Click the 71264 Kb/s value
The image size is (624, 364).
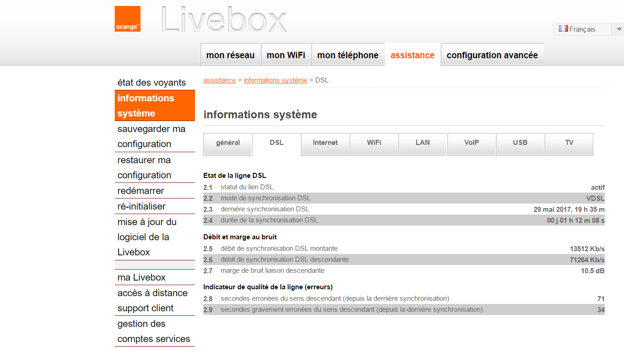coord(587,260)
